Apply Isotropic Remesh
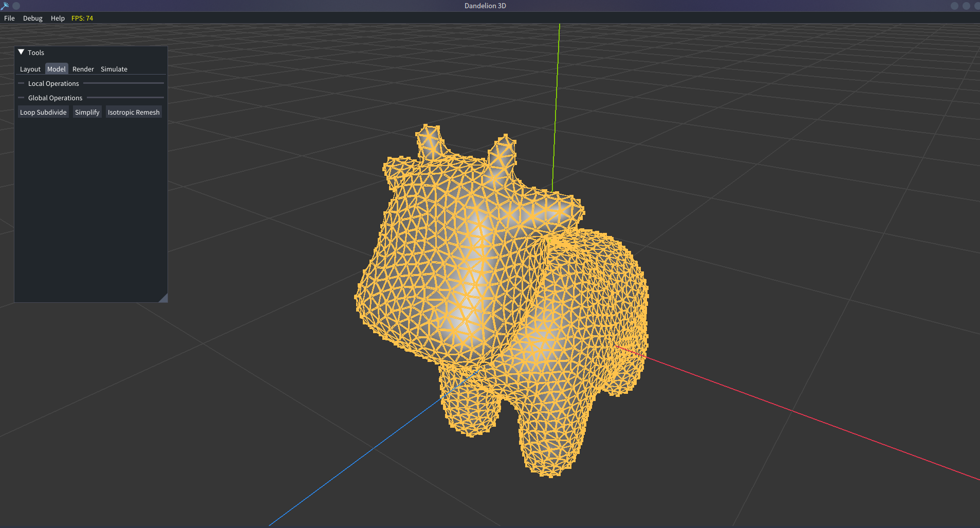Viewport: 980px width, 528px height. (x=134, y=112)
